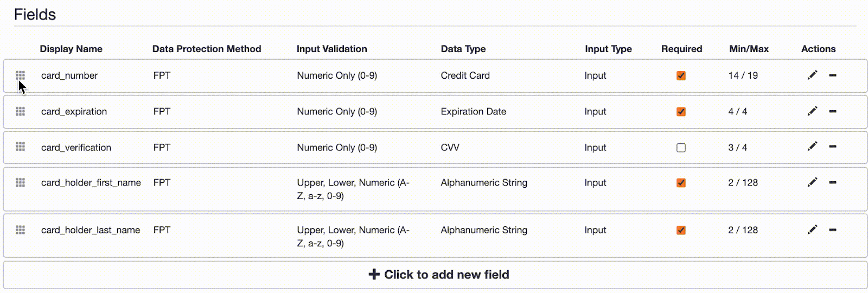Remove the card_number field with minus icon
Screen dimensions: 868x293
(833, 75)
